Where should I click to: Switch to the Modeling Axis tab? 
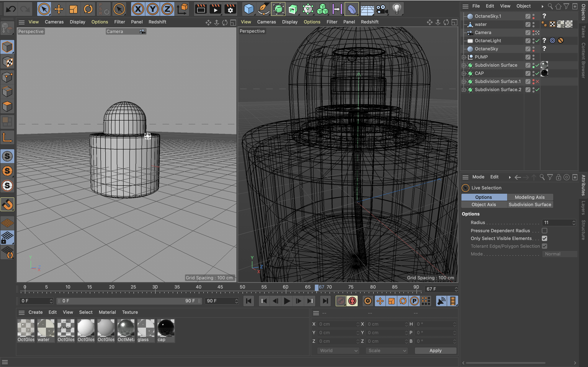[530, 197]
